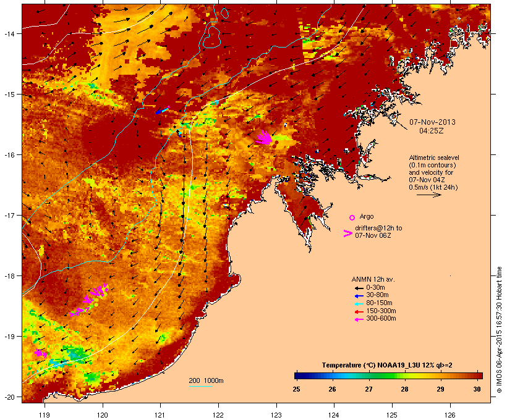Click the latitude label -18

pos(9,276)
